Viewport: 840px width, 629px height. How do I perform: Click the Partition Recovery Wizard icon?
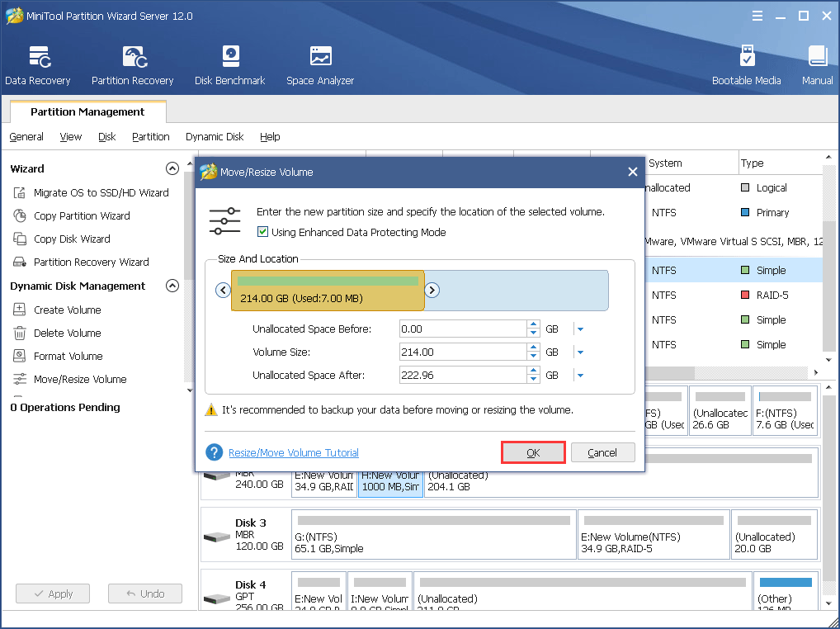tap(19, 262)
